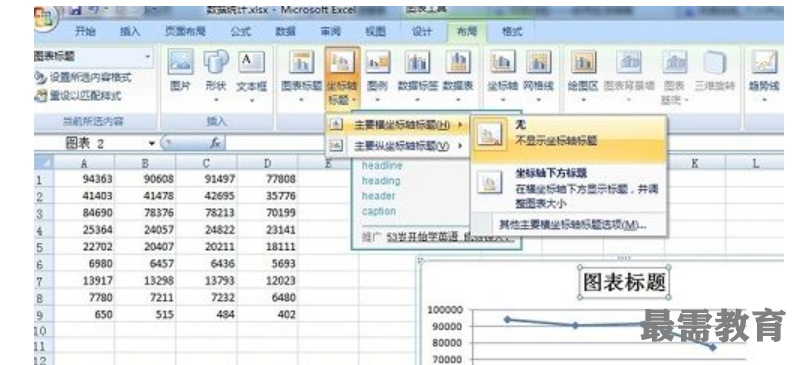Viewport: 792px width, 365px height.
Task: Click cell containing 41478
Action: (x=145, y=196)
